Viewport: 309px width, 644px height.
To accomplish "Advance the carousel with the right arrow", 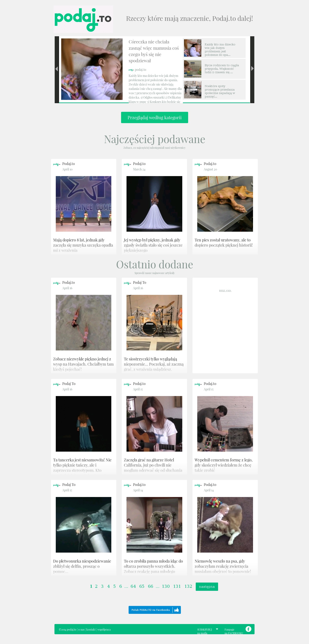I will (x=252, y=69).
